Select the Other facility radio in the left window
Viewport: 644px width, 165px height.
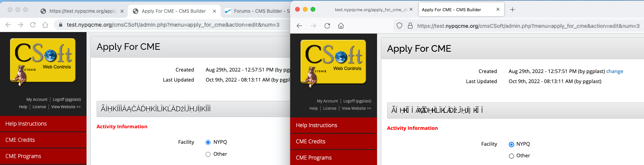point(208,154)
